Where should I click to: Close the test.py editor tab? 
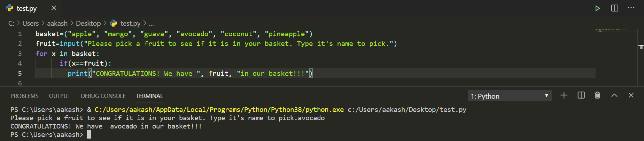pyautogui.click(x=54, y=8)
